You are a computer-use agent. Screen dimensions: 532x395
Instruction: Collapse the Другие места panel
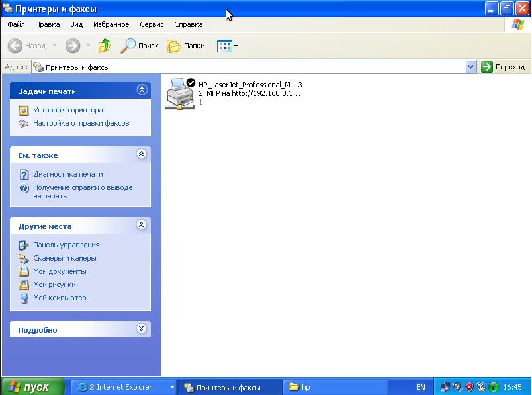click(x=142, y=225)
